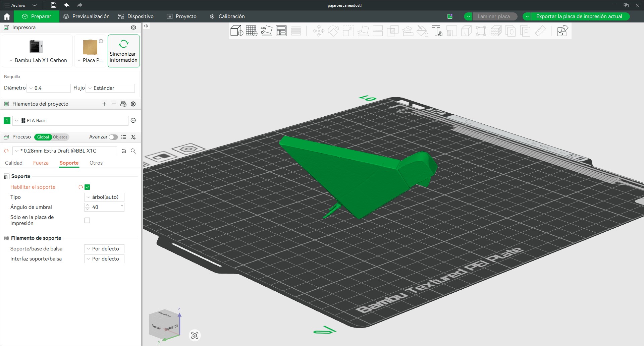Save the process preset icon
The height and width of the screenshot is (346, 644).
pyautogui.click(x=124, y=151)
